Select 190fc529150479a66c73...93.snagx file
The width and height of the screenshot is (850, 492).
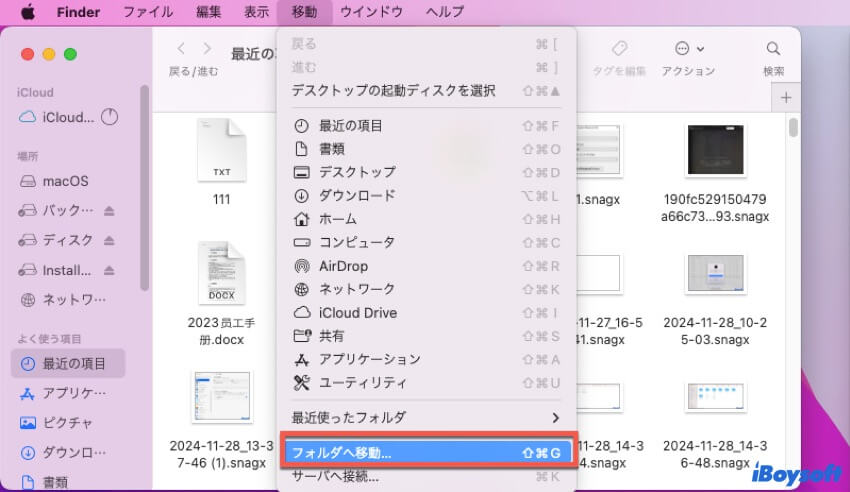(715, 173)
